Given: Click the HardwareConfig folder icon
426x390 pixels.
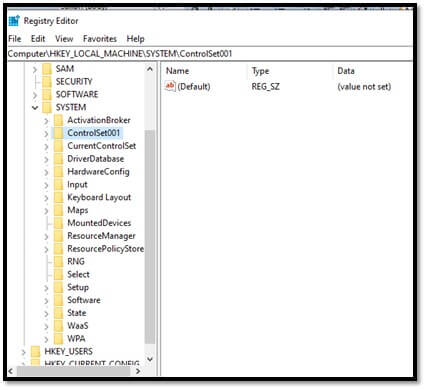Looking at the screenshot, I should 59,172.
